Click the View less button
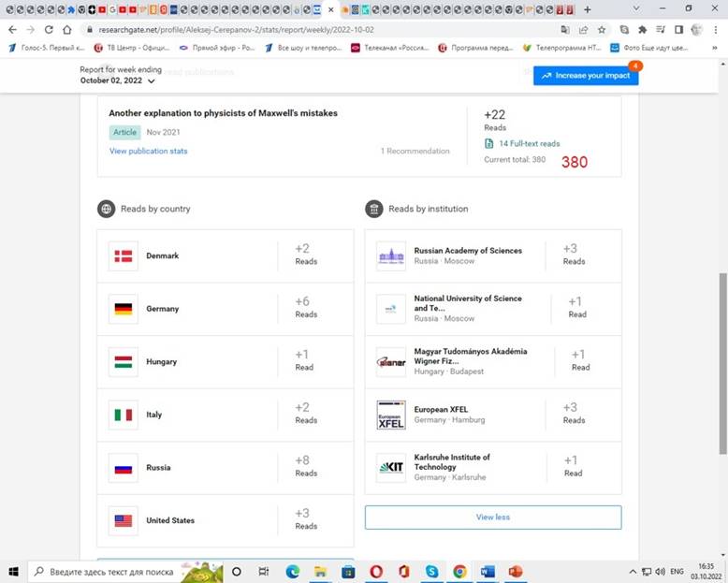728x583 pixels. pyautogui.click(x=493, y=517)
